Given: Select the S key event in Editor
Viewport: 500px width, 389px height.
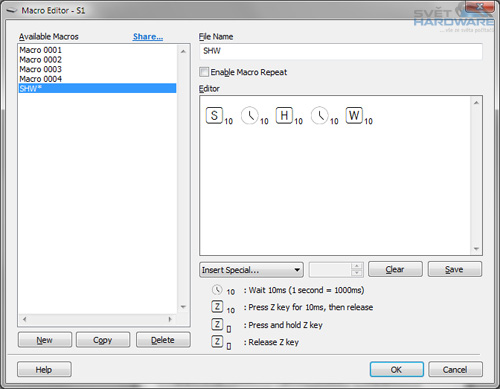Looking at the screenshot, I should pos(214,116).
